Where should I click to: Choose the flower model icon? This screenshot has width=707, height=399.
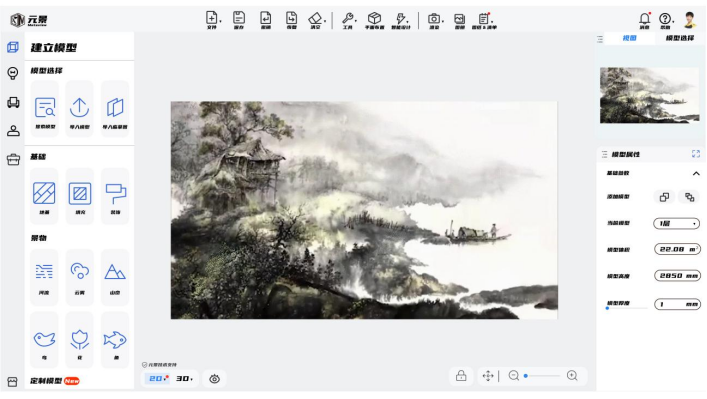point(80,340)
